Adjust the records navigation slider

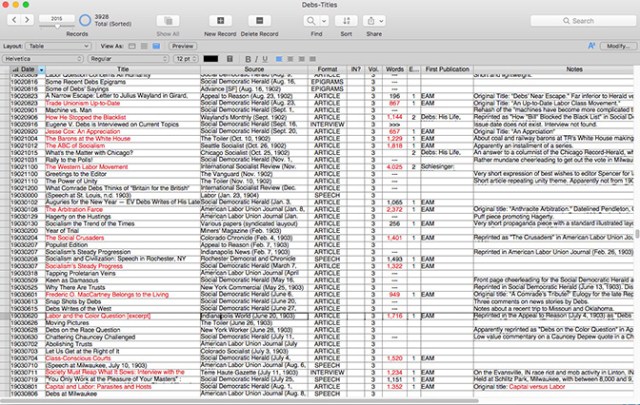[x=57, y=27]
